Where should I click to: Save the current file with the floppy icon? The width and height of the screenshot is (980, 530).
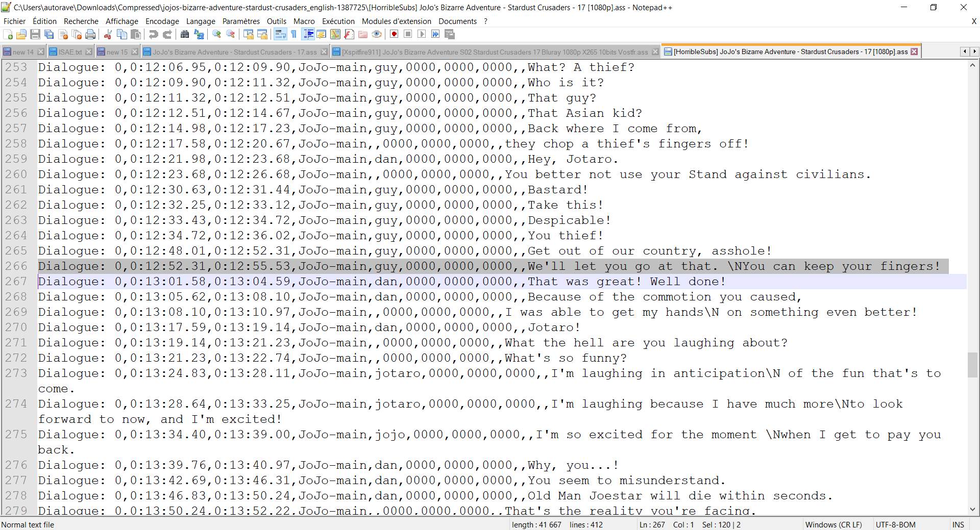point(35,34)
